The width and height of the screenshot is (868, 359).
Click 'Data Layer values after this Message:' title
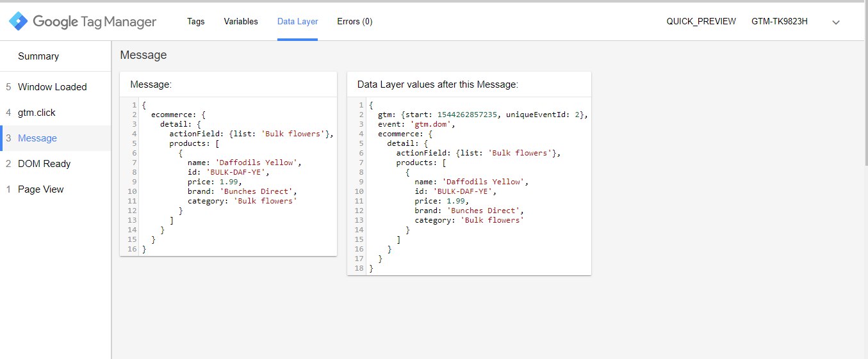tap(438, 84)
